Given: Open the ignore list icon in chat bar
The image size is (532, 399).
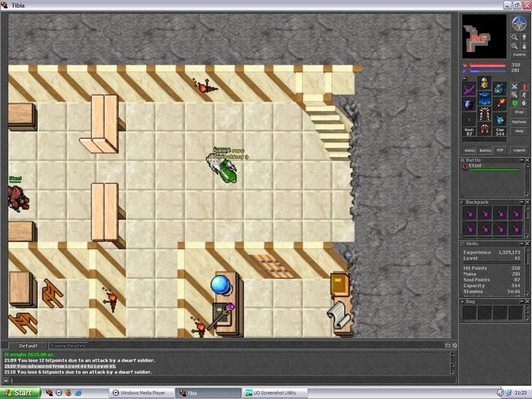Looking at the screenshot, I should click(455, 345).
